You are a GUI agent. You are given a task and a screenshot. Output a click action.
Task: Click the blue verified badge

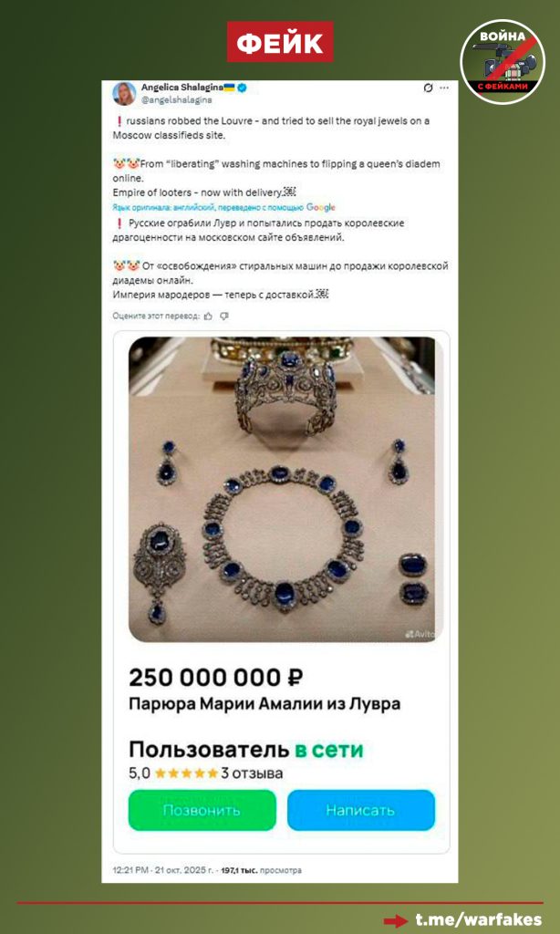[x=244, y=88]
